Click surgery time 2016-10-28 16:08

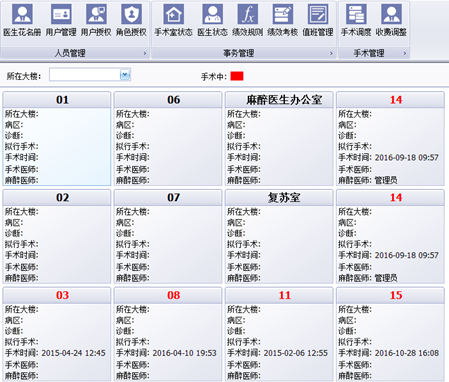407,353
